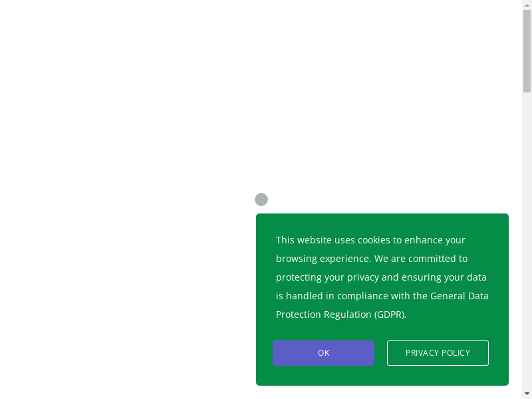Open the Privacy Policy link
The width and height of the screenshot is (532, 399).
pyautogui.click(x=438, y=353)
